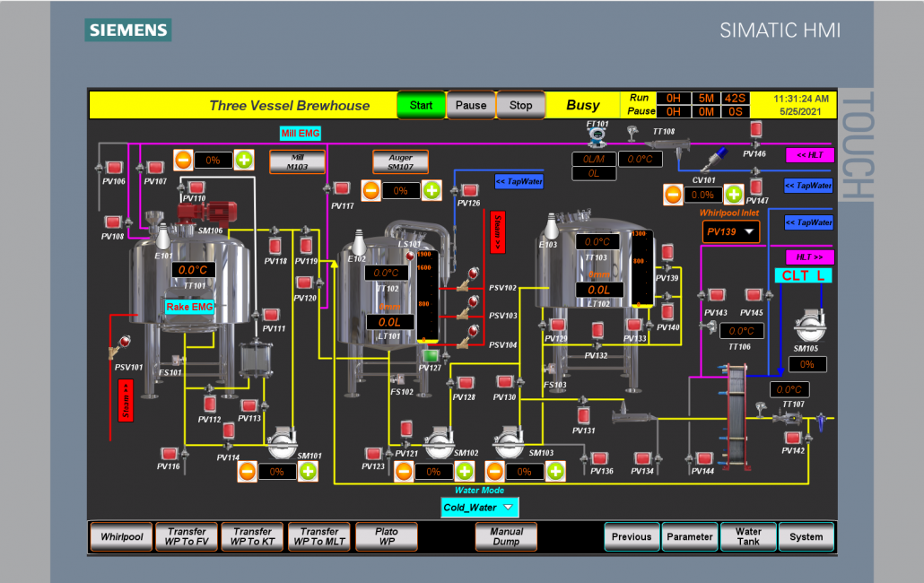Increase CV101 opening with the plus icon
The height and width of the screenshot is (583, 924).
(734, 194)
